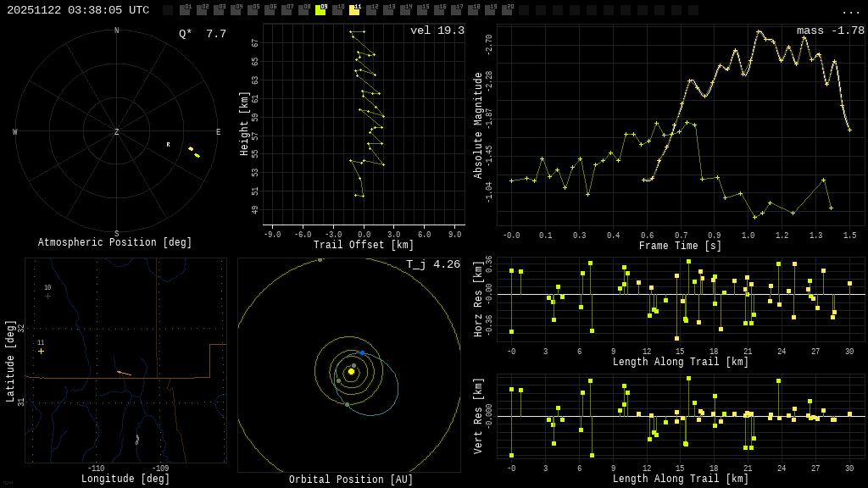Image resolution: width=868 pixels, height=488 pixels.
Task: Click the yellow meteor streak in sky plot
Action: click(194, 152)
